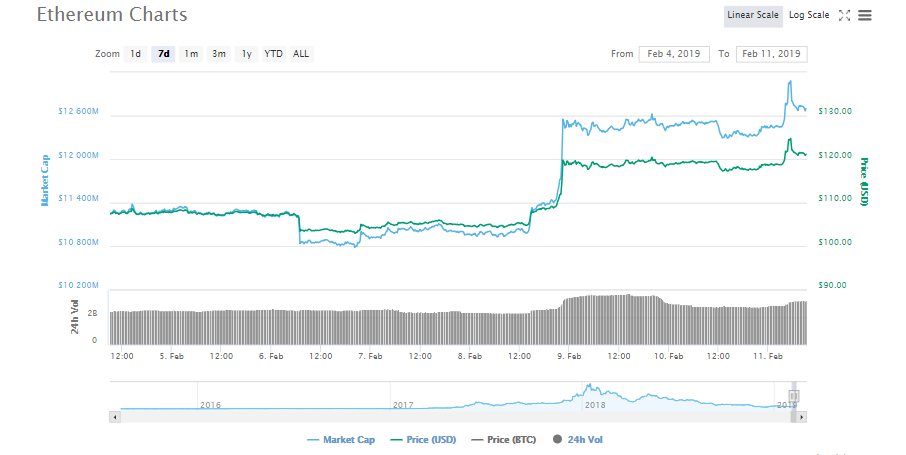
Task: Set zoom to YTD
Action: click(x=274, y=54)
